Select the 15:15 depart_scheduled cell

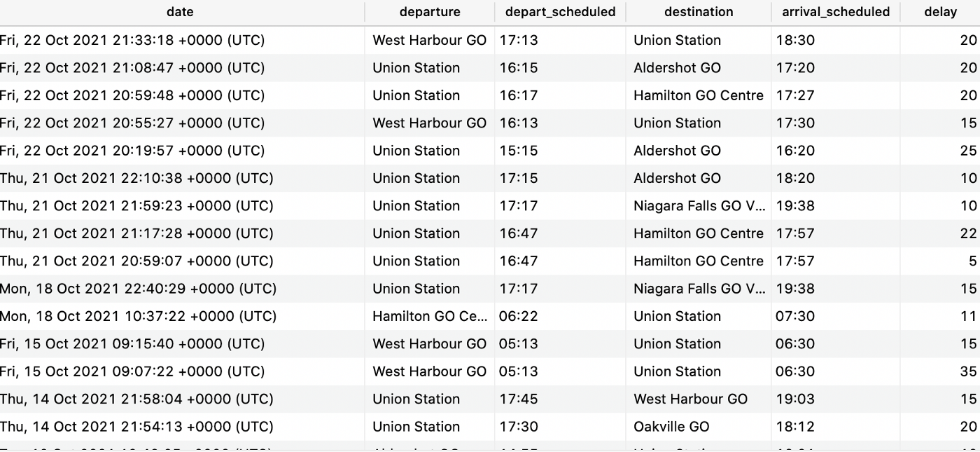[519, 151]
